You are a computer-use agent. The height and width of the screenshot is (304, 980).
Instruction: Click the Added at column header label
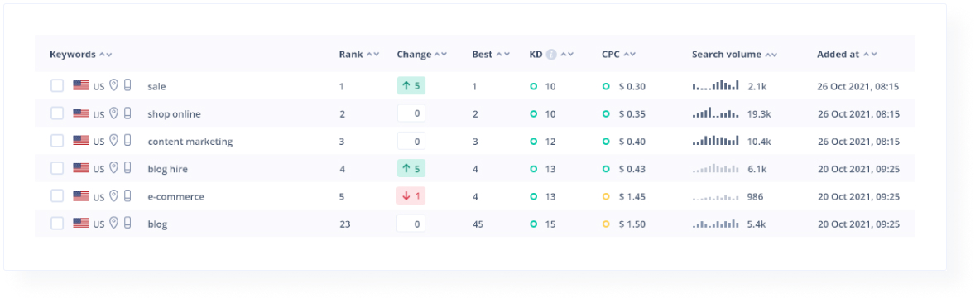838,55
